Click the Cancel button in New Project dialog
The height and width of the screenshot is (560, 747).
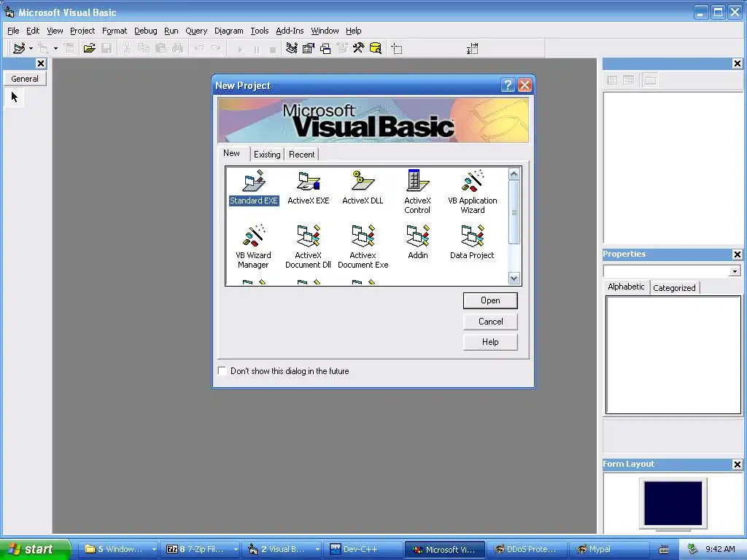point(490,322)
